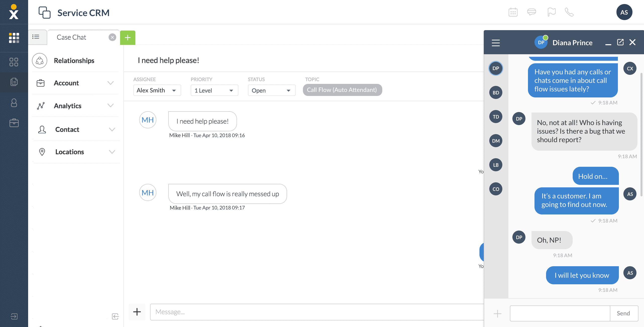Collapse side panel with arrow icon
This screenshot has width=644, height=327.
(115, 316)
